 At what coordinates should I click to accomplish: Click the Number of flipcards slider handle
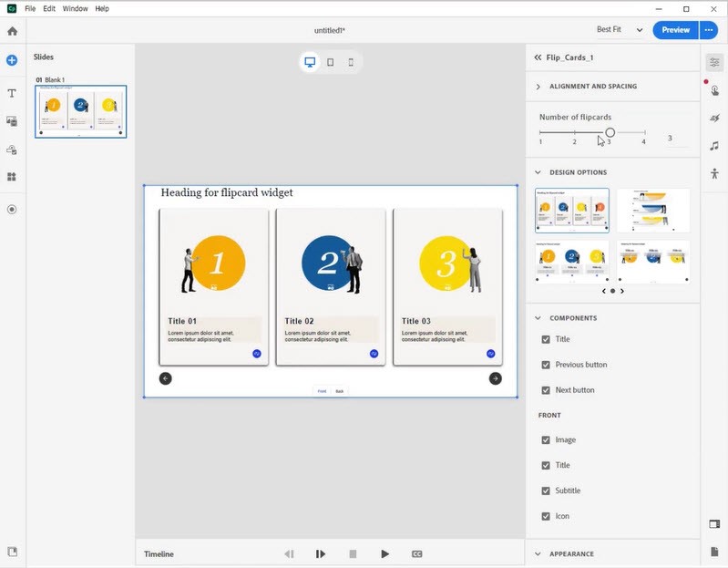(610, 133)
